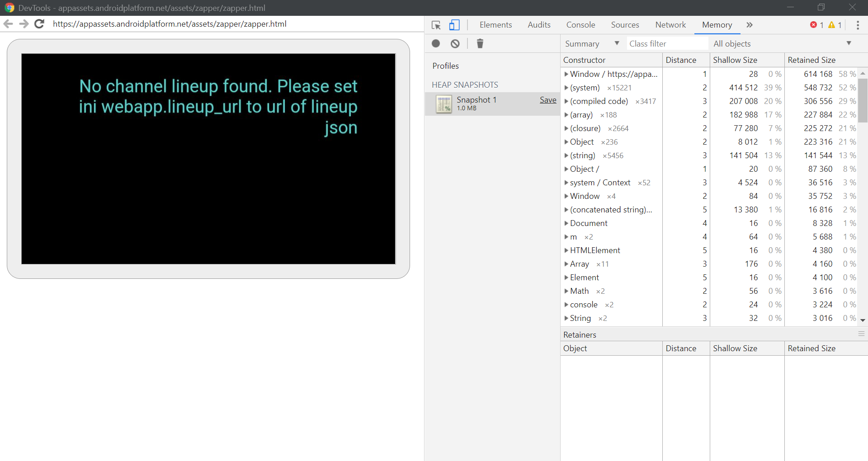Reload the page with refresh icon
The width and height of the screenshot is (868, 461).
(40, 24)
